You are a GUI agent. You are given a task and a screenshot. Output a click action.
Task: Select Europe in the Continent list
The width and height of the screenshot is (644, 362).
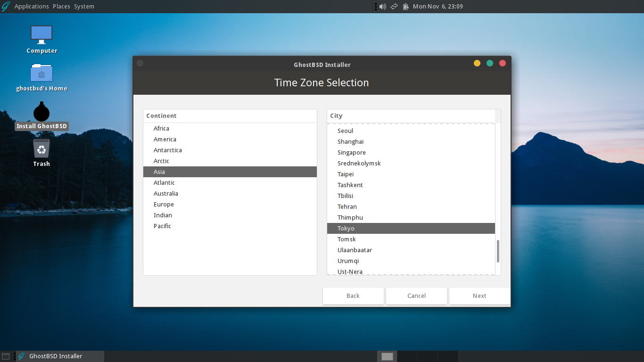click(230, 205)
